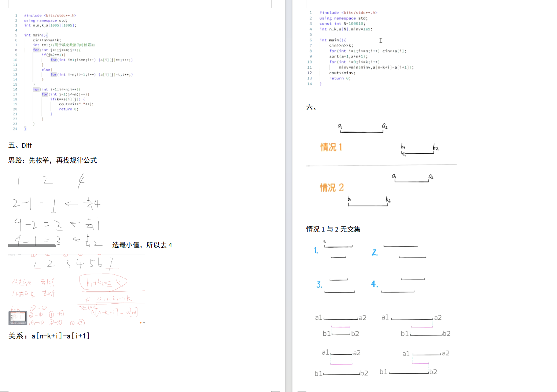Click the text 情况 1 与 2 无交集
This screenshot has height=392, width=557.
[333, 229]
